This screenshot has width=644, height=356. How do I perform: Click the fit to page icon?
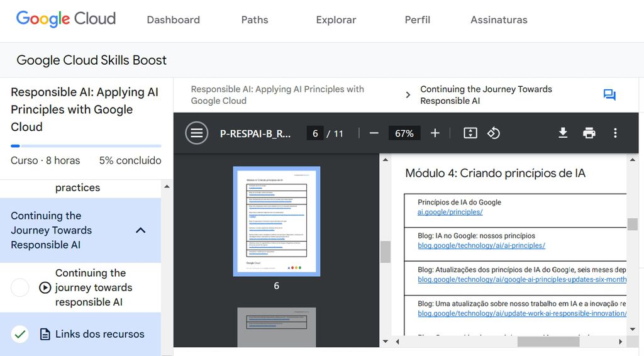(470, 133)
